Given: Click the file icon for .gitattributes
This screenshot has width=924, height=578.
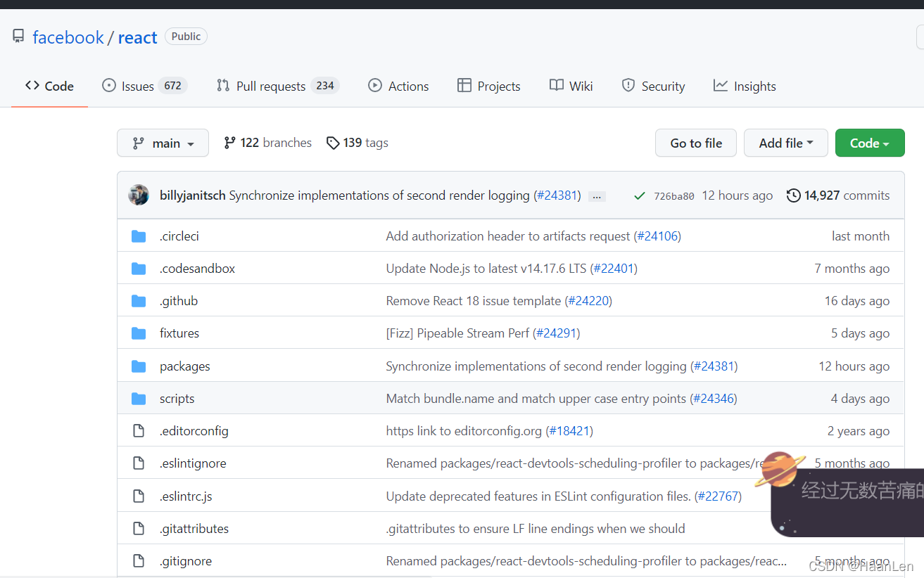Looking at the screenshot, I should coord(139,529).
